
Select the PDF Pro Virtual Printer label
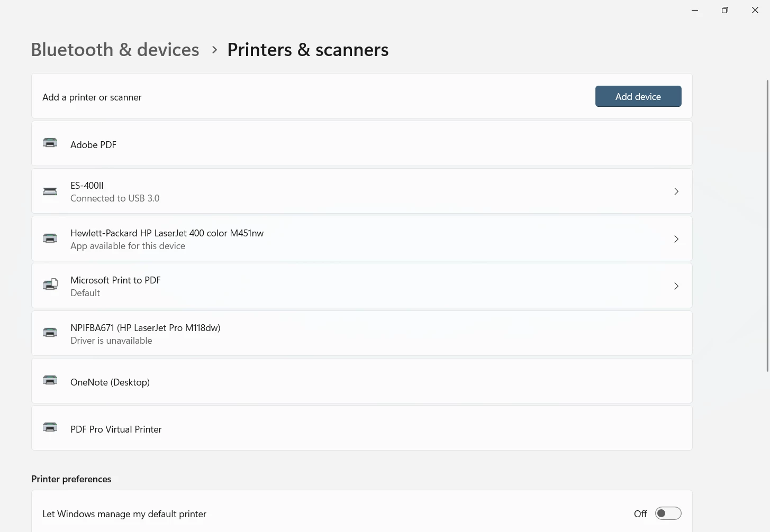coord(116,429)
